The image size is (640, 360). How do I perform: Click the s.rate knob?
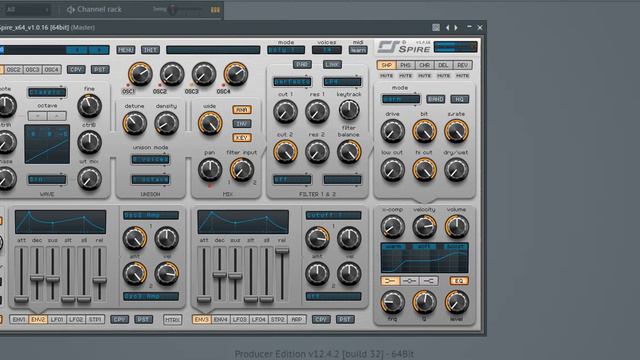pos(456,131)
